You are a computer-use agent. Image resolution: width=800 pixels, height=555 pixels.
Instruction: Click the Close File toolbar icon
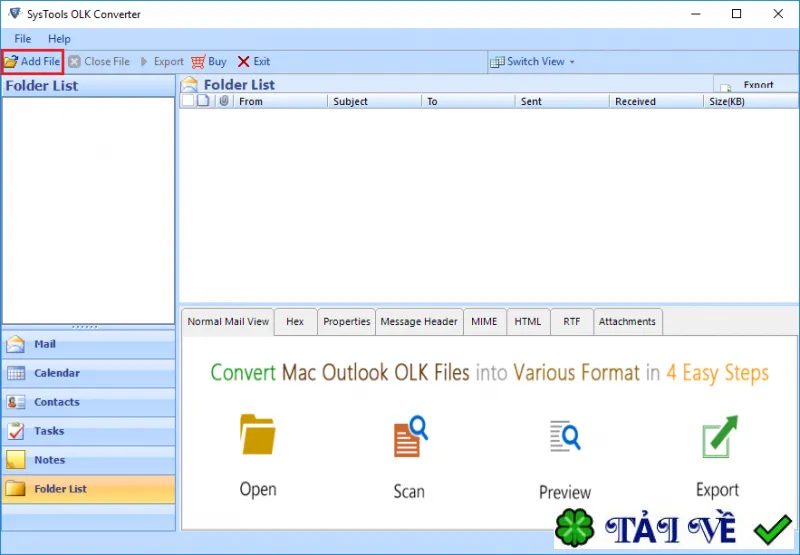(x=74, y=62)
